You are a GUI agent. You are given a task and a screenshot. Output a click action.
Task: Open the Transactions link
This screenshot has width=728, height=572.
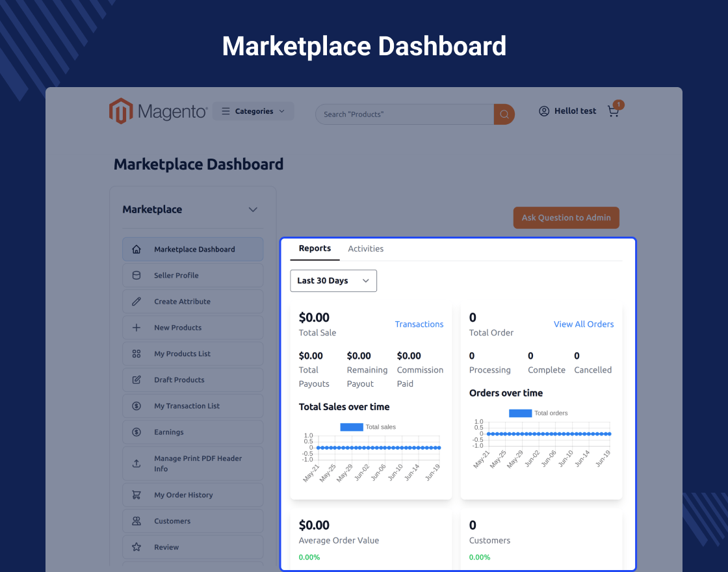click(419, 324)
